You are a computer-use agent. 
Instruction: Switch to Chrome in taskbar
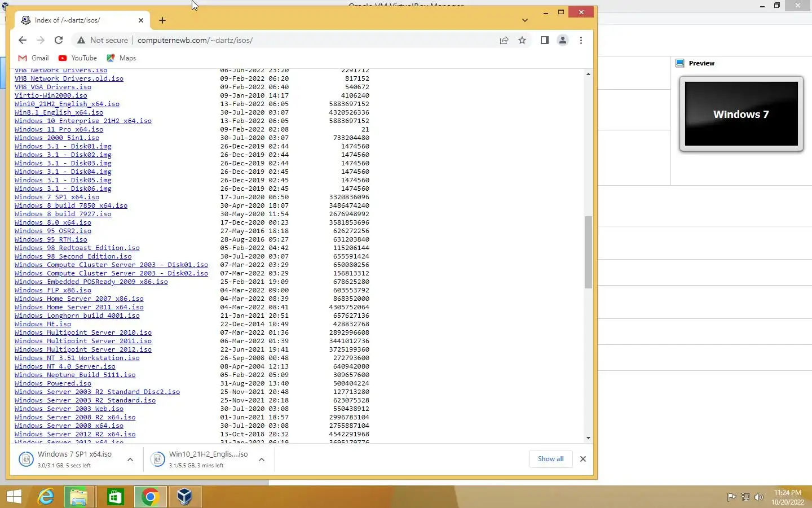150,497
